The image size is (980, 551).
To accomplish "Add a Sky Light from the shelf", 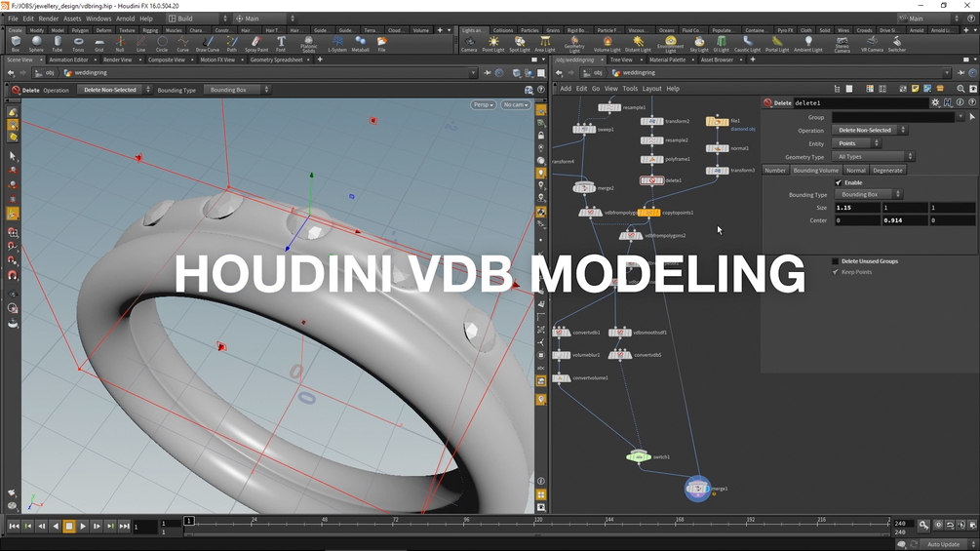I will point(699,44).
